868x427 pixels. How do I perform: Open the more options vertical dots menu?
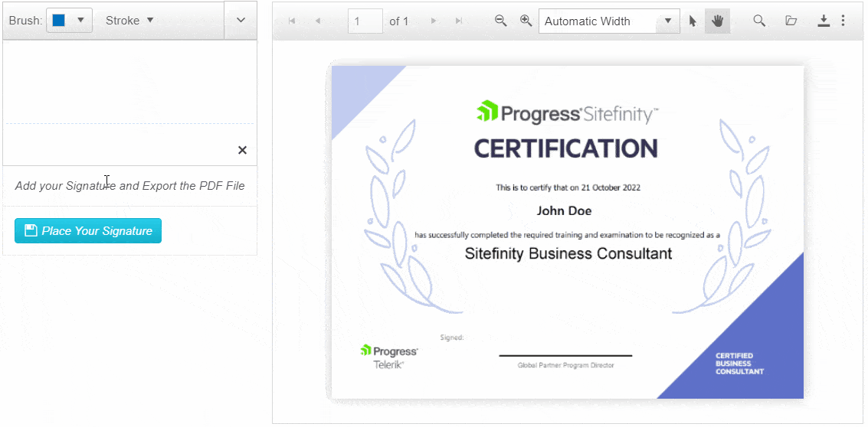[843, 21]
